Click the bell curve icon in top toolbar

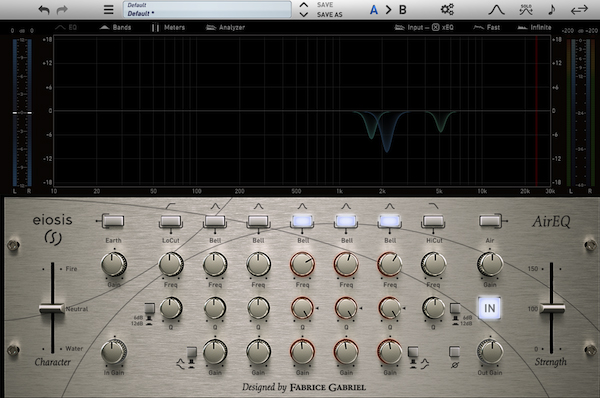pos(496,10)
